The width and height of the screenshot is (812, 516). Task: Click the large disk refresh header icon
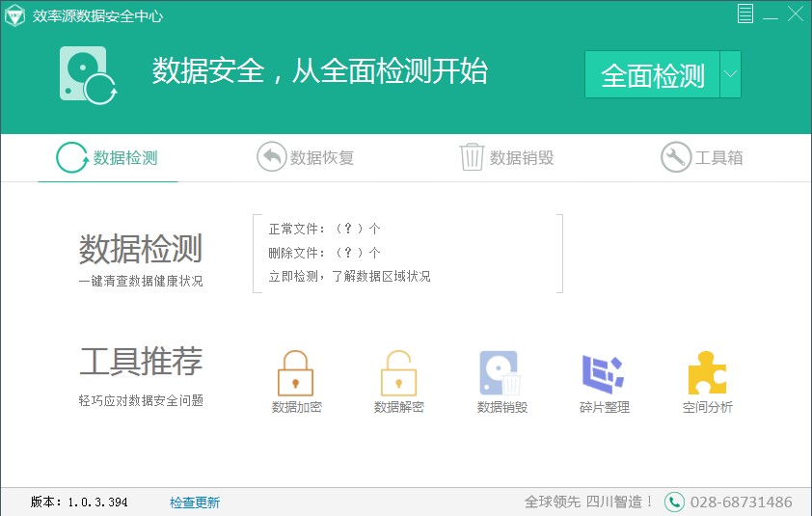pos(87,74)
